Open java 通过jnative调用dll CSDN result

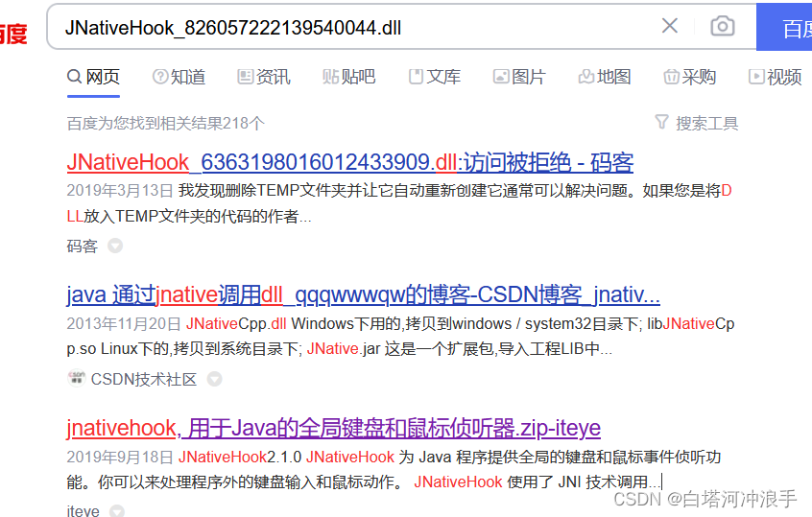tap(363, 295)
